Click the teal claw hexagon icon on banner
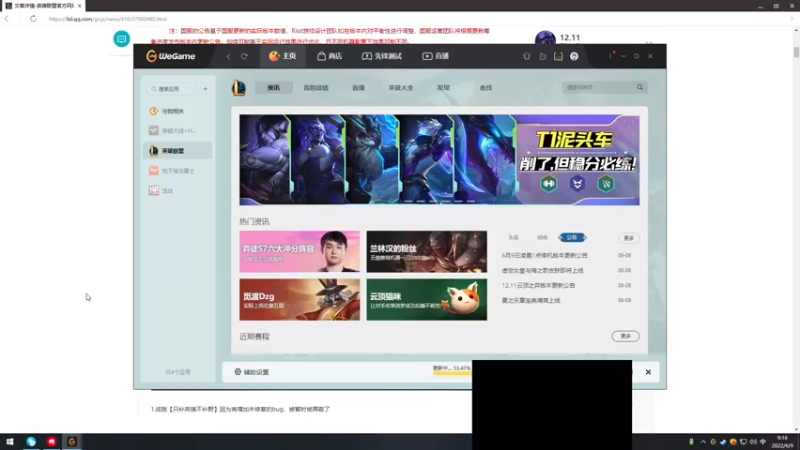The image size is (800, 450). [606, 184]
